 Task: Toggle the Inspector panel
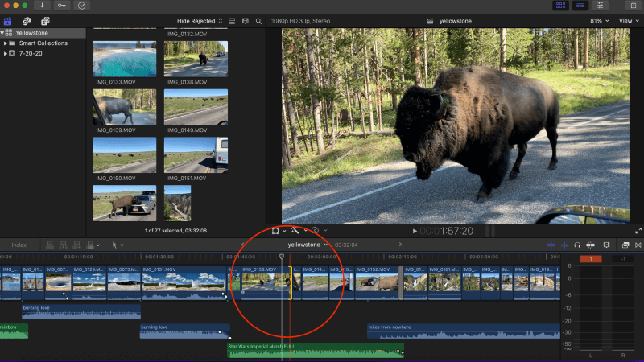[600, 6]
